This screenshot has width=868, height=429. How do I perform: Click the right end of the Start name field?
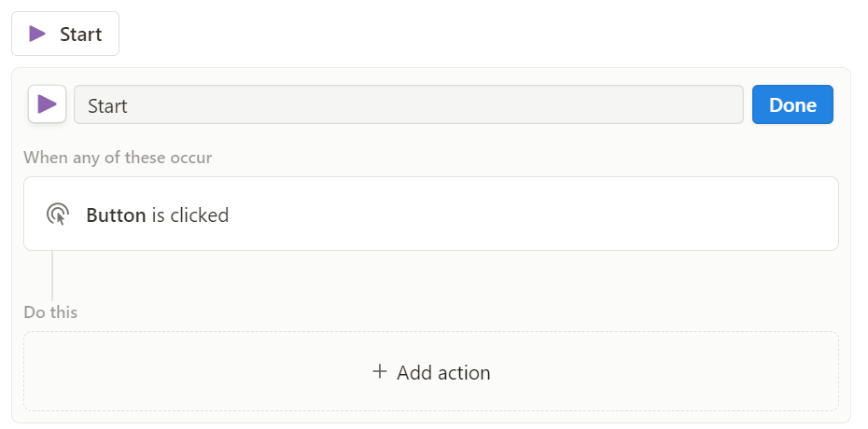pyautogui.click(x=692, y=104)
